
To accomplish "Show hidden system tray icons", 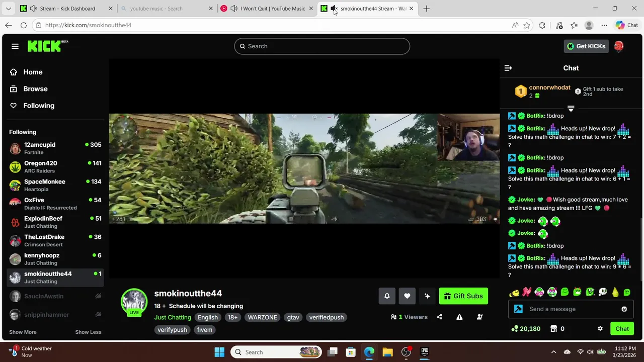I will 553,352.
